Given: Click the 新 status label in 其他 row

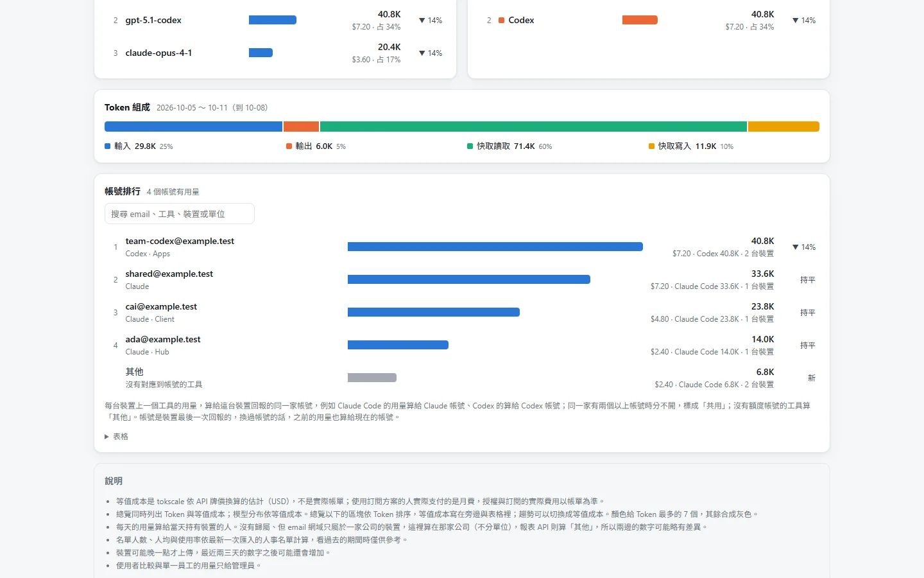Looking at the screenshot, I should pos(812,378).
